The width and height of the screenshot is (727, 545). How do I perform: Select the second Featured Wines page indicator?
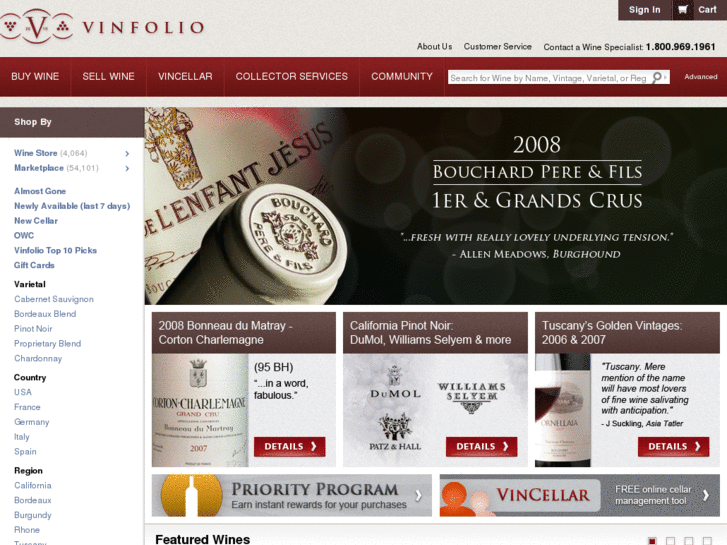pyautogui.click(x=670, y=541)
